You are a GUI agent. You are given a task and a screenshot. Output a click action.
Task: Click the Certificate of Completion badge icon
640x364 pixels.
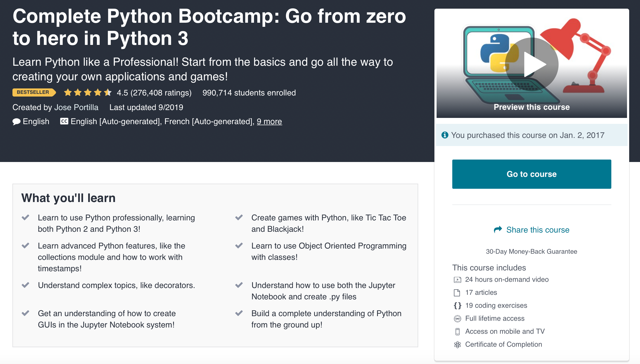click(x=457, y=345)
